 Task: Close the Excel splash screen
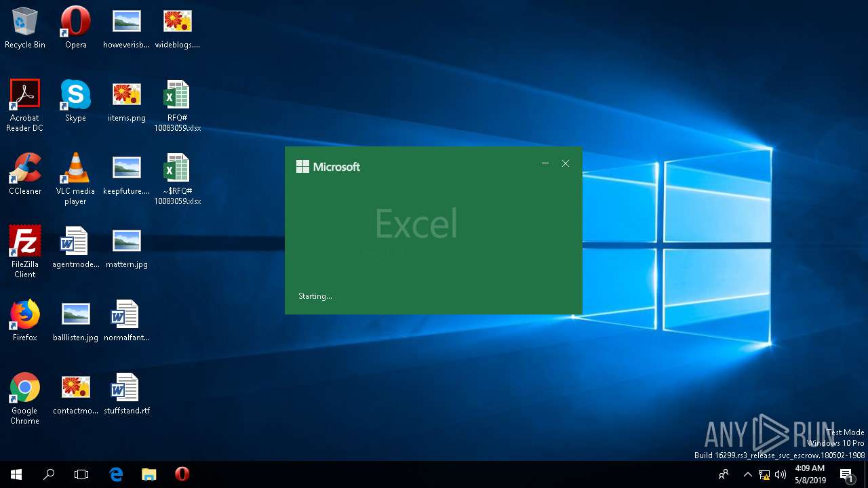566,163
